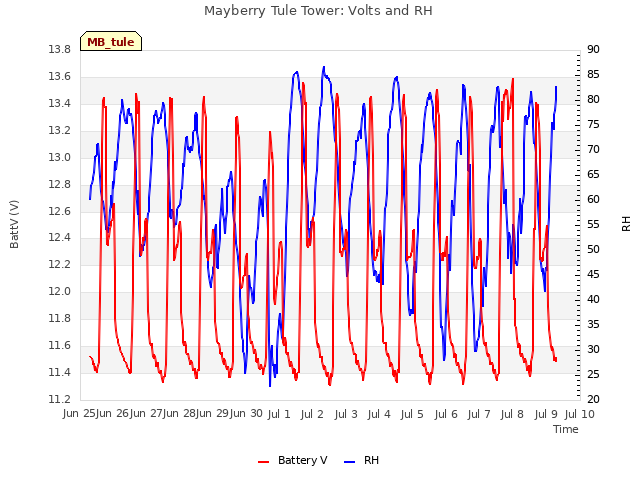Click the 13.2 left axis value
Image resolution: width=640 pixels, height=480 pixels.
(x=60, y=130)
